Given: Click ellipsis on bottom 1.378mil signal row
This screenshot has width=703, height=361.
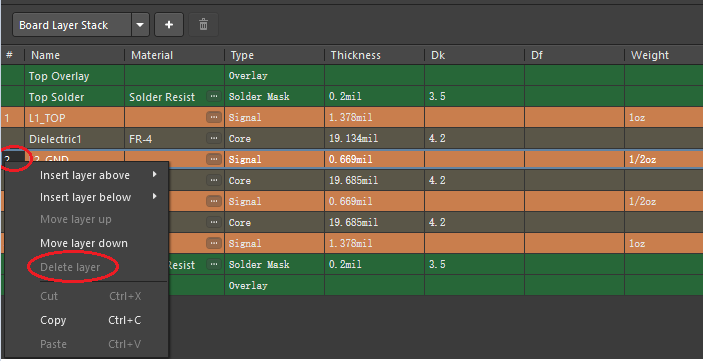Looking at the screenshot, I should (214, 243).
